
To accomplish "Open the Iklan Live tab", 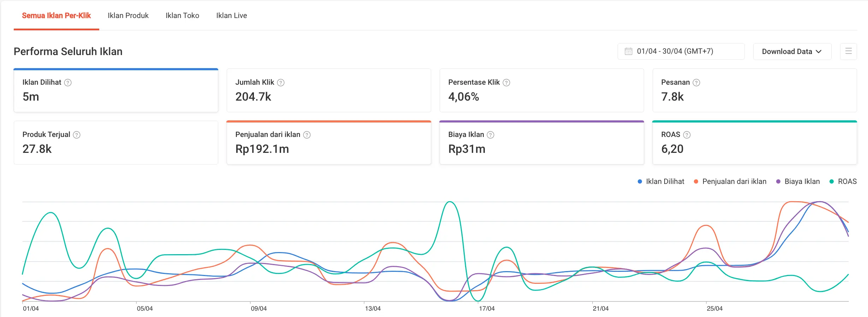I will tap(231, 16).
